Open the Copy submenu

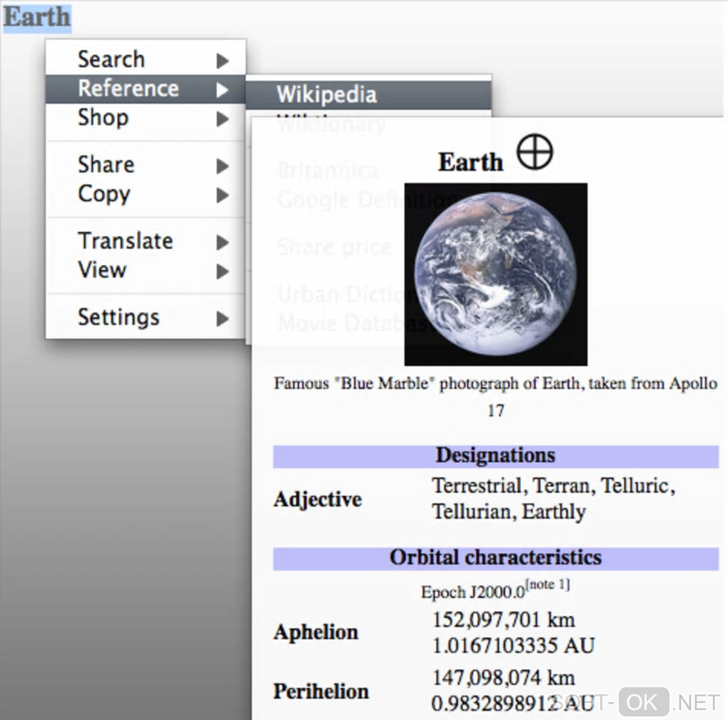coord(146,195)
